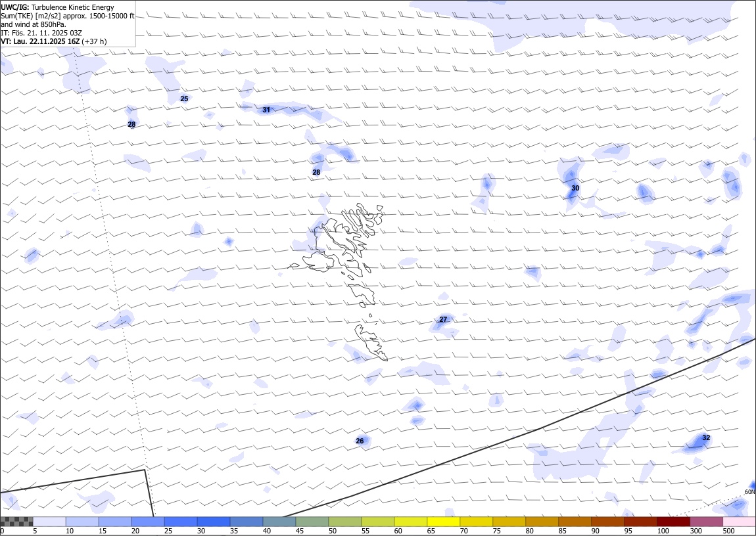
Task: Pick the 55–60 yellow-green swatch
Action: point(378,522)
